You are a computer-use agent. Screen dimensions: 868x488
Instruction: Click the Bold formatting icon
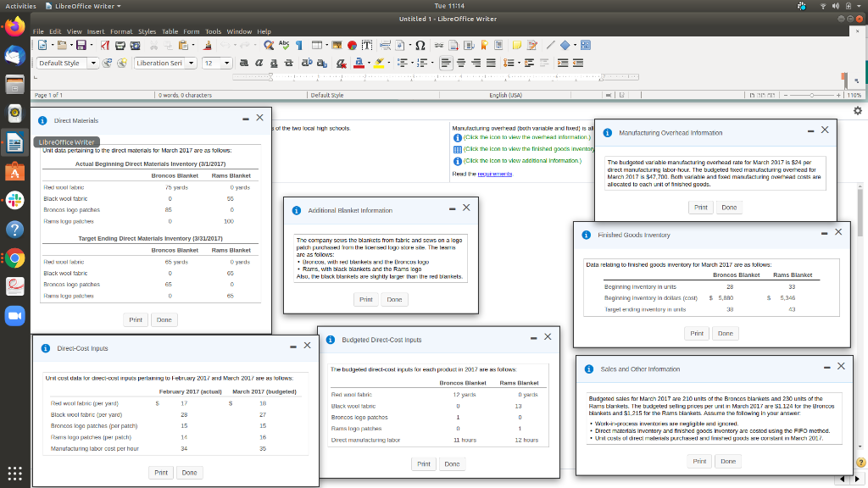click(243, 63)
